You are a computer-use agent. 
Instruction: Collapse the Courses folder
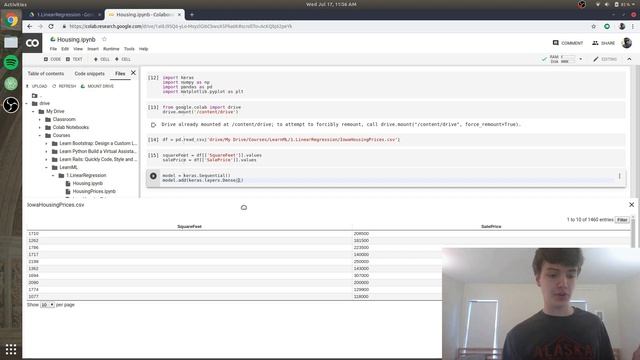[40, 136]
